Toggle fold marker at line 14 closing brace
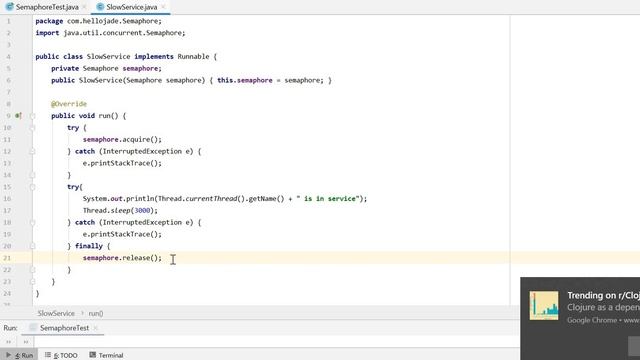The image size is (640, 360). pyautogui.click(x=33, y=175)
